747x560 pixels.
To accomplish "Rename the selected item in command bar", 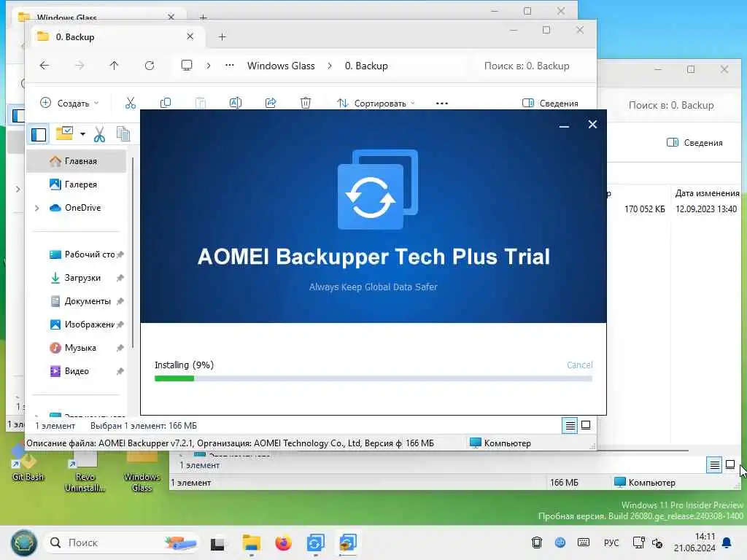I will [236, 103].
